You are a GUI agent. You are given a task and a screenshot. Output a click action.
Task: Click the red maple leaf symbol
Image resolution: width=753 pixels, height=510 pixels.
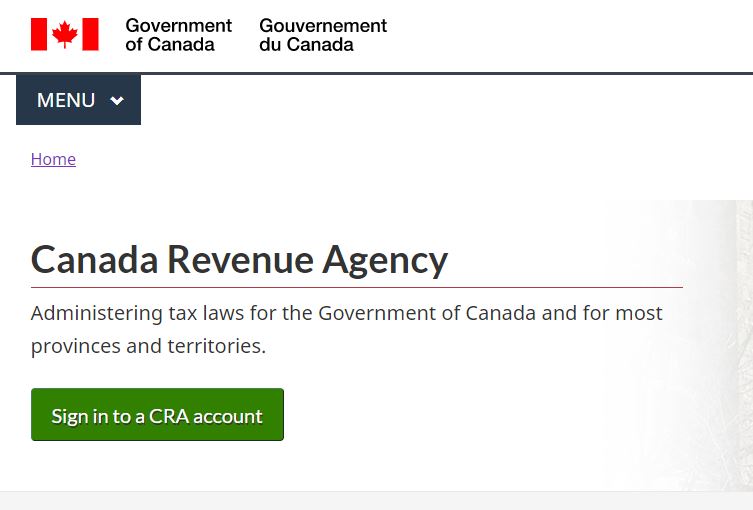click(x=65, y=34)
